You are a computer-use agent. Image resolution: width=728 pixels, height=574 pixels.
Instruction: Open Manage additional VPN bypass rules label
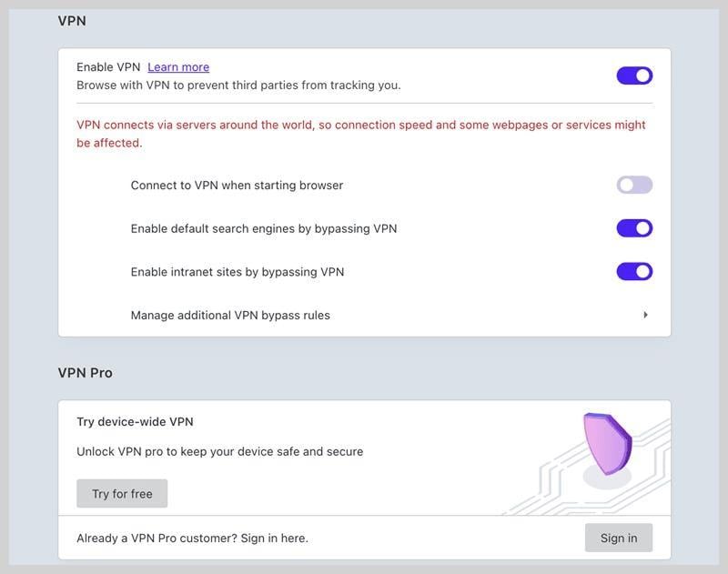click(x=230, y=316)
